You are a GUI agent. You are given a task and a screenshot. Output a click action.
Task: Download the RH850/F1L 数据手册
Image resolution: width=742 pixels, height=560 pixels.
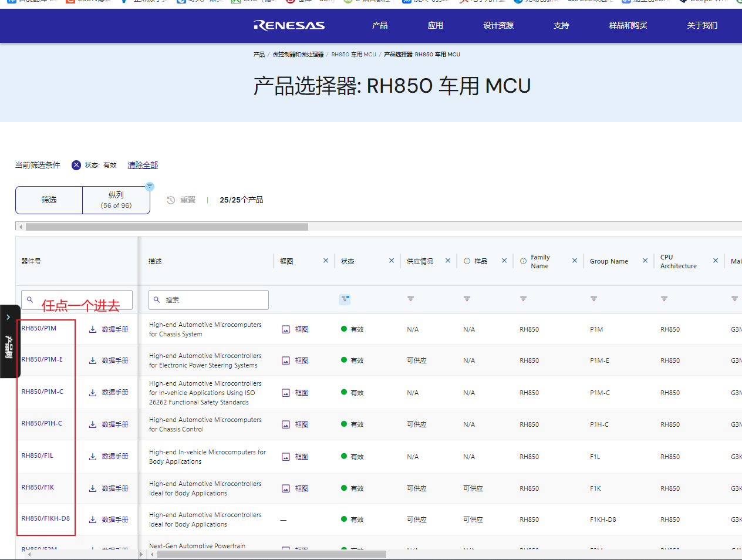[x=109, y=456]
